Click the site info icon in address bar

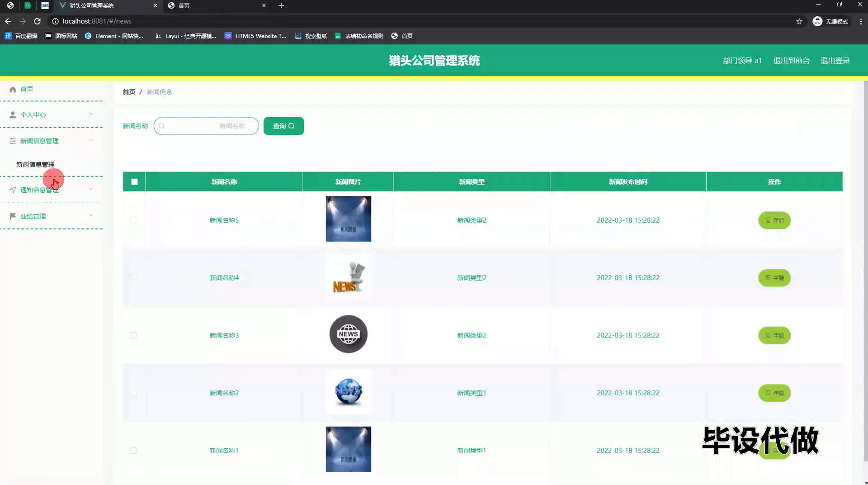tap(55, 21)
